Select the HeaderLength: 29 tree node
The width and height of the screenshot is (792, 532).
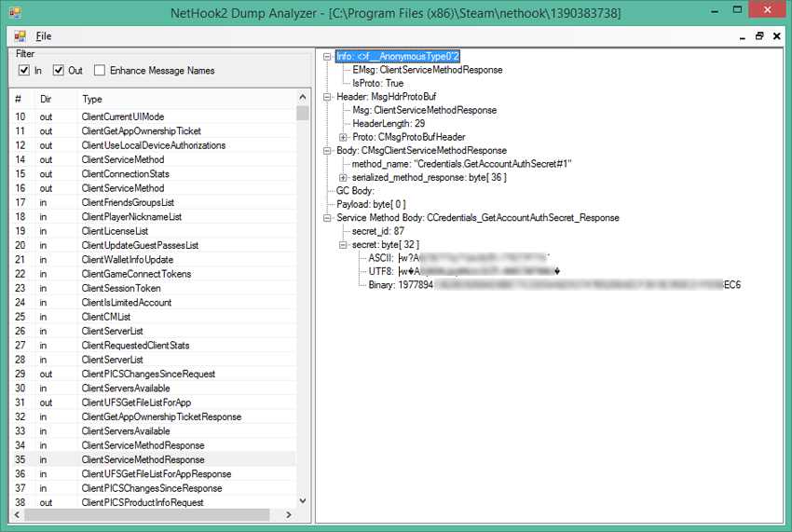click(x=389, y=124)
